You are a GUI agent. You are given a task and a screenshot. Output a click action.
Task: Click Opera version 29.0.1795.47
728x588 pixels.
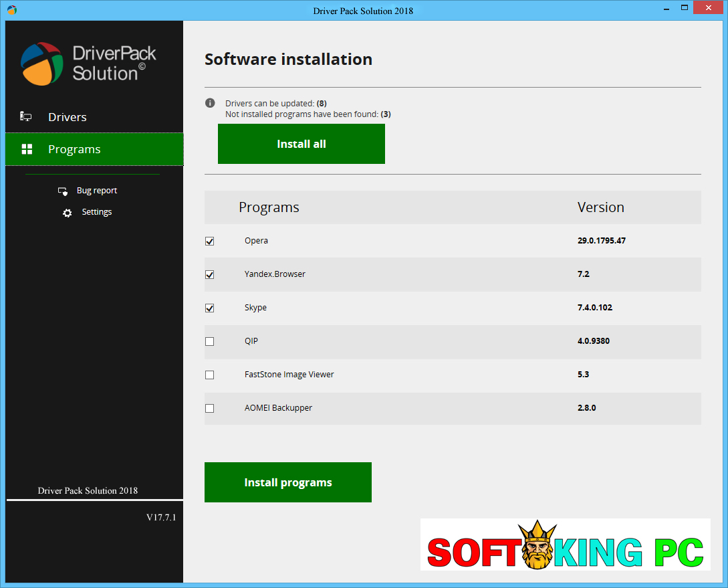[x=601, y=241]
